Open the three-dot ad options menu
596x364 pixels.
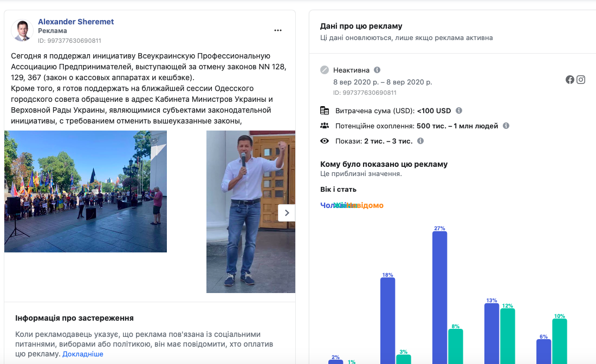[278, 30]
